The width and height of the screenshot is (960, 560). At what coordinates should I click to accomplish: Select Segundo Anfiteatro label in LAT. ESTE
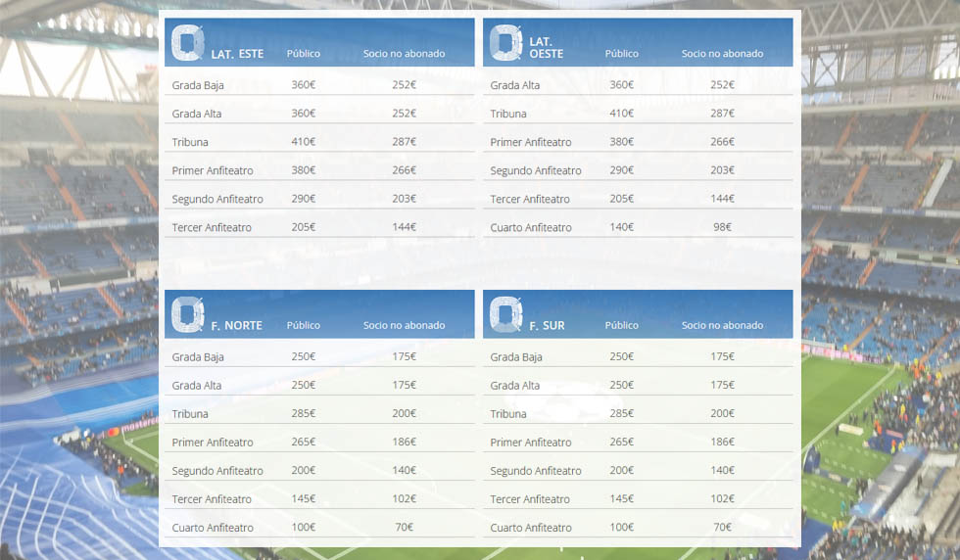point(217,199)
